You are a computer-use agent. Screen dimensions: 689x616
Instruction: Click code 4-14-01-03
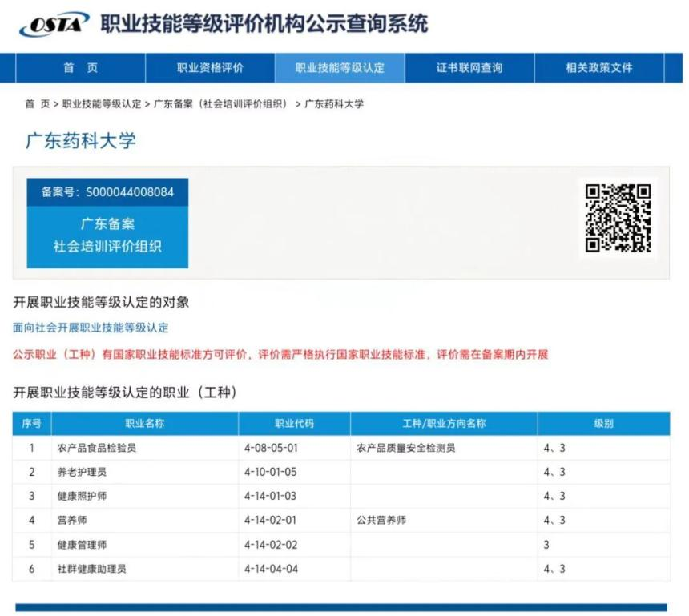pos(270,496)
